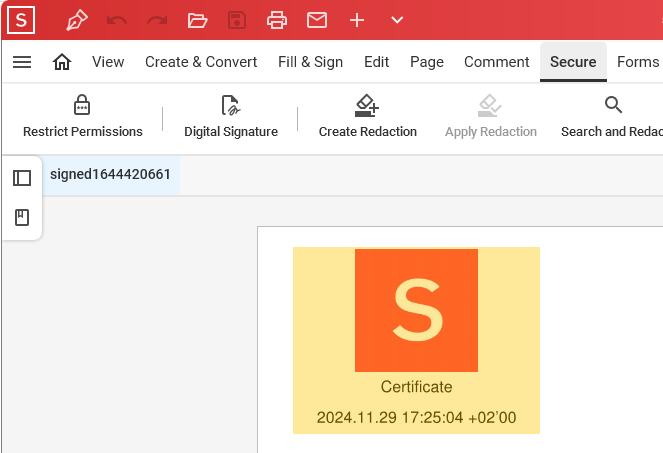This screenshot has height=453, width=663.
Task: Open the bookmarks panel icon
Action: 22,217
